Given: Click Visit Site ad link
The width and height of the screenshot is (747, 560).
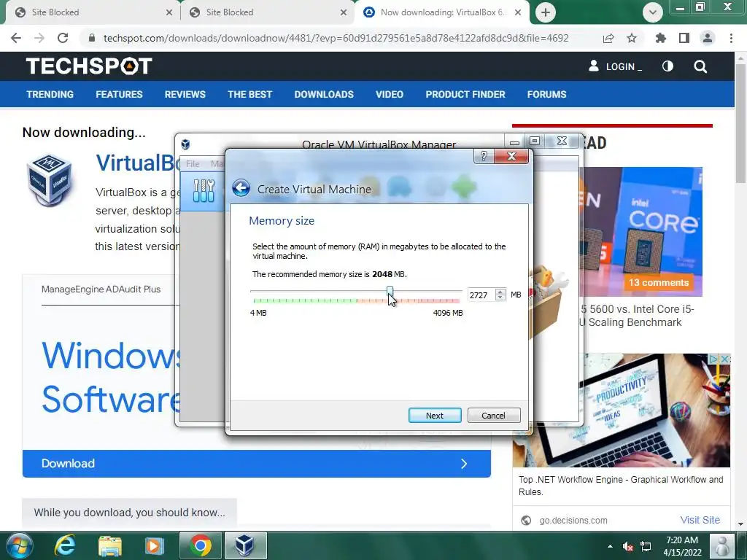Looking at the screenshot, I should pyautogui.click(x=700, y=520).
